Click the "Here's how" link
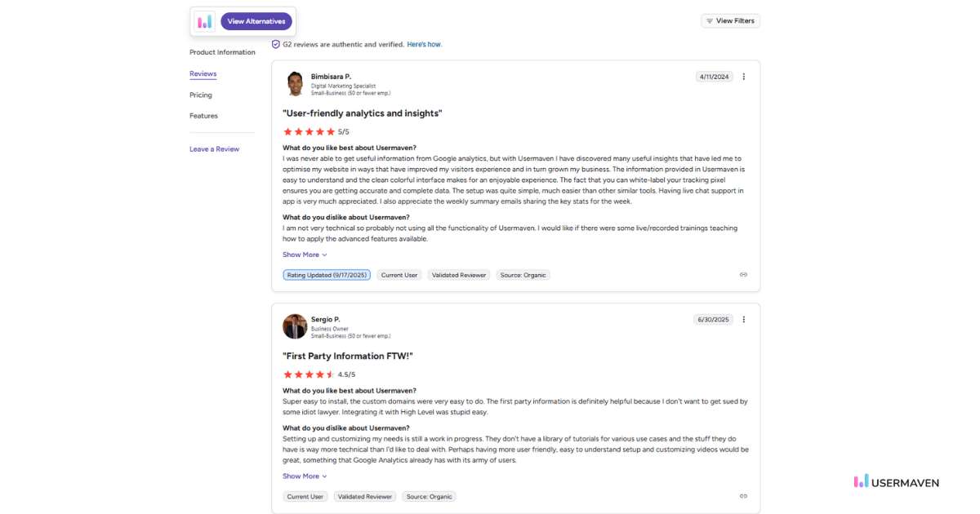The width and height of the screenshot is (980, 514). click(425, 44)
